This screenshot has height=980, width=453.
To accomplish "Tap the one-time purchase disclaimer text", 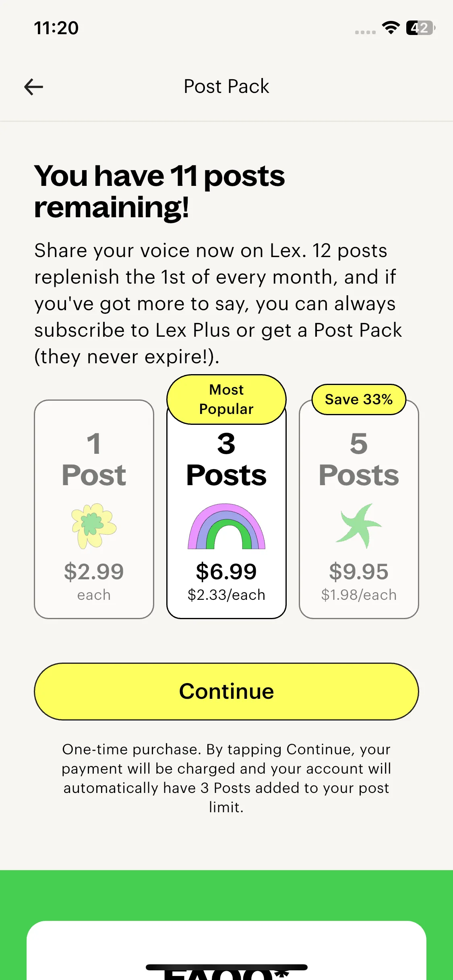I will pos(226,778).
